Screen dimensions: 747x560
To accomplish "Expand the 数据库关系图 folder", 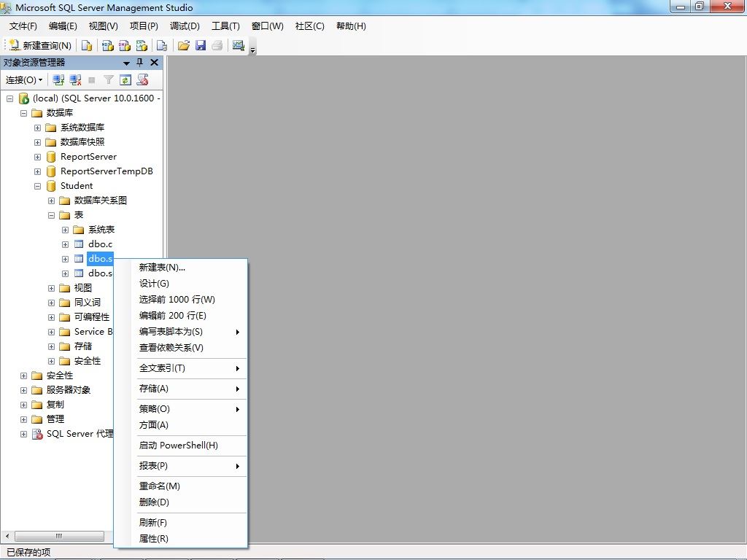I will pos(51,201).
